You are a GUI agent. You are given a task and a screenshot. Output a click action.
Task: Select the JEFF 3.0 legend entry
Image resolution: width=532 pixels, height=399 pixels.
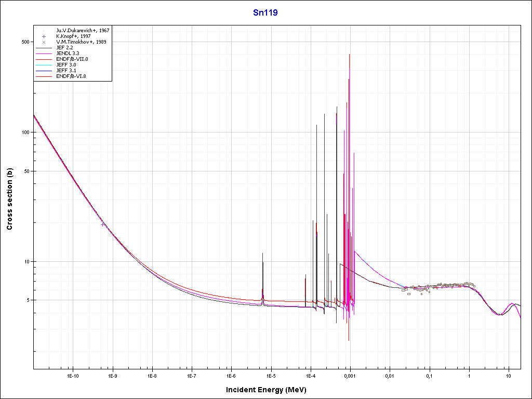pos(65,65)
